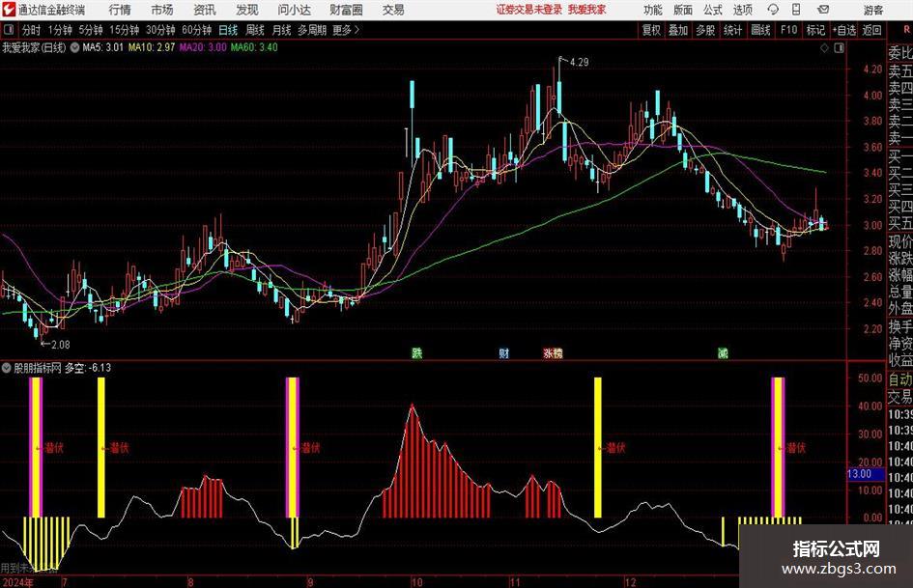Viewport: 913px width, 588px height.
Task: Open the 功能 menu
Action: coord(653,10)
